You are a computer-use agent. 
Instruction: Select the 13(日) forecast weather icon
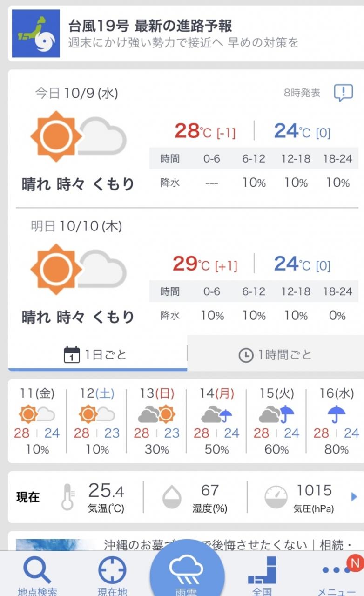[157, 414]
